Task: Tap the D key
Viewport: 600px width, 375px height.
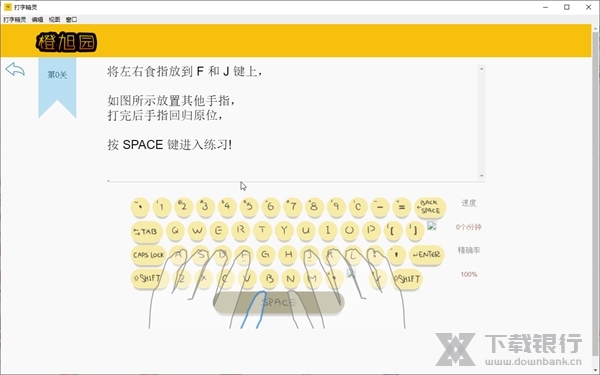Action: click(222, 254)
